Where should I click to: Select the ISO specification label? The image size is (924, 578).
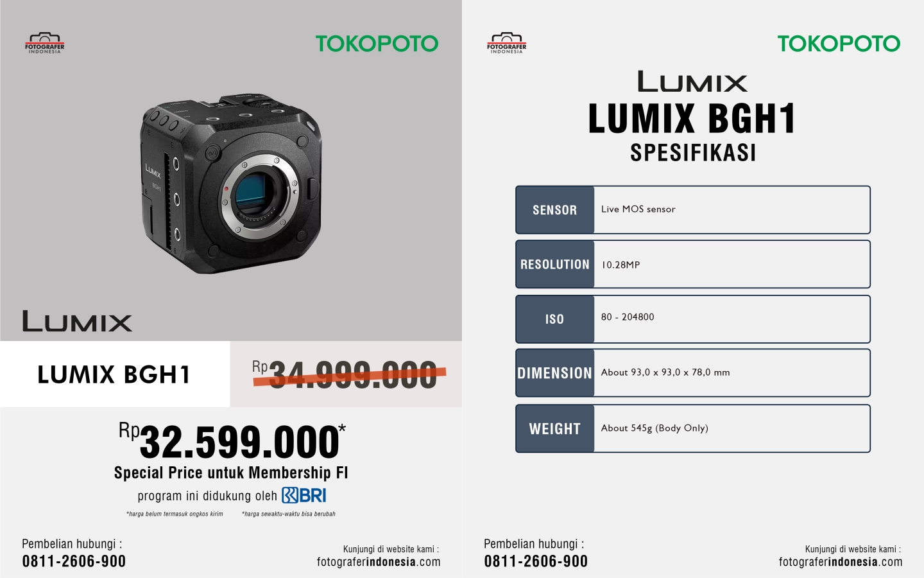(555, 319)
